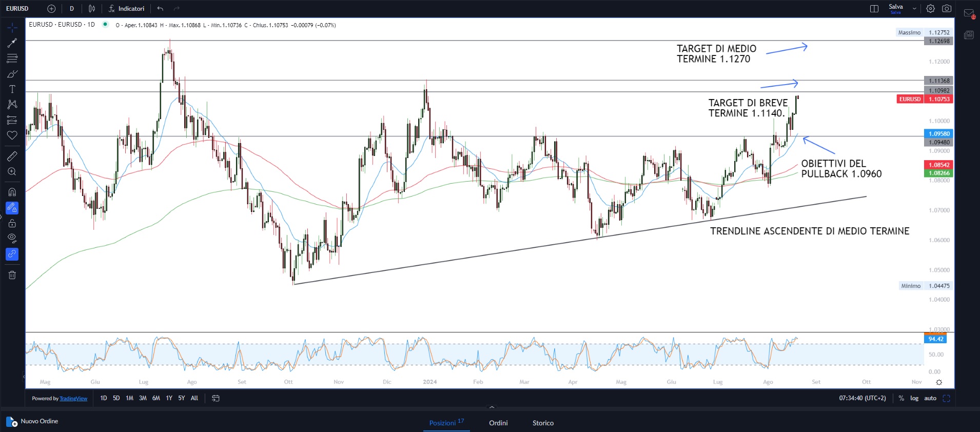Expand the Salva dropdown arrow

point(914,9)
